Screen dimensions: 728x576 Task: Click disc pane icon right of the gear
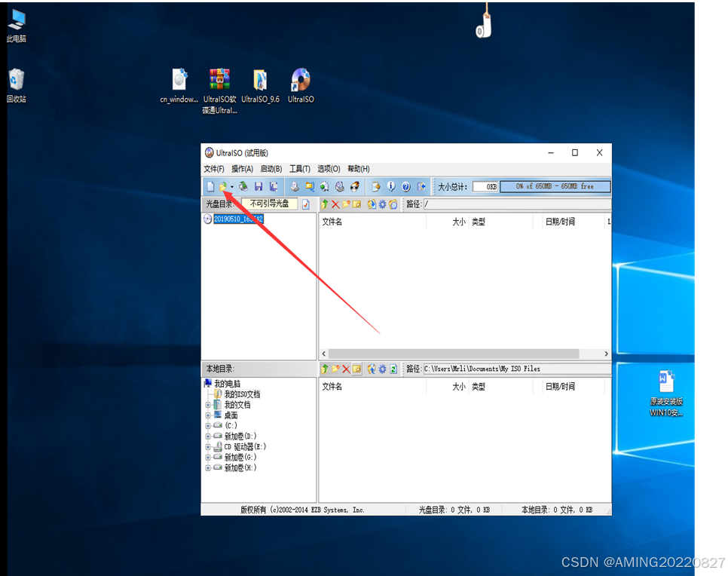393,204
